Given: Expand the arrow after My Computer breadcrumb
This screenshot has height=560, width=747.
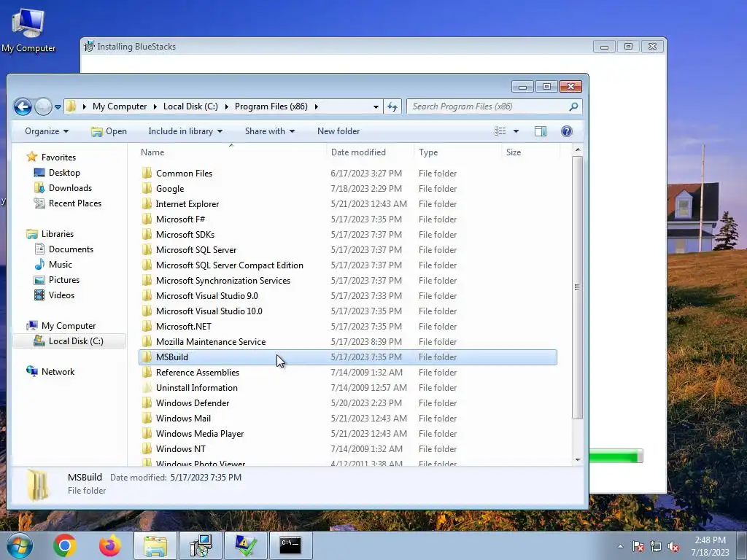Looking at the screenshot, I should point(155,106).
